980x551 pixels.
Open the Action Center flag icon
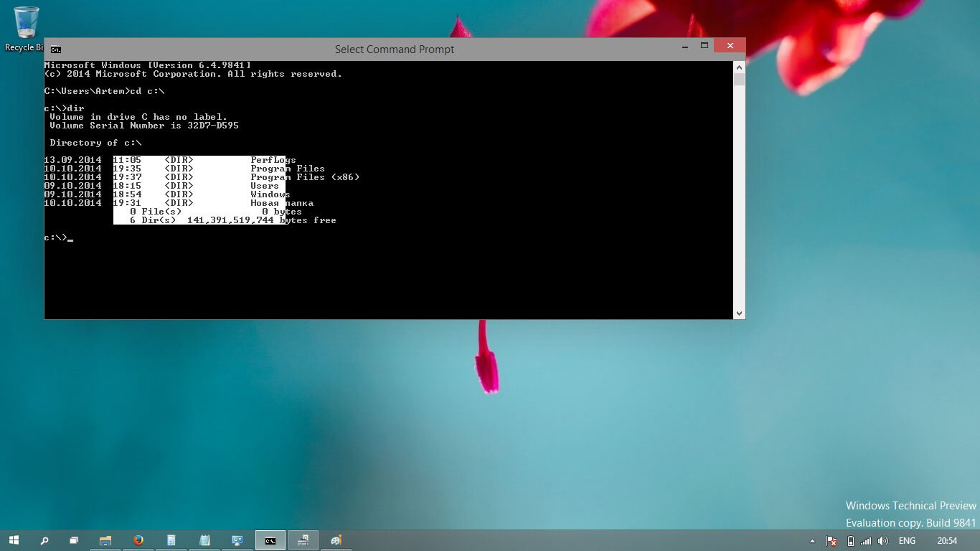pyautogui.click(x=831, y=541)
